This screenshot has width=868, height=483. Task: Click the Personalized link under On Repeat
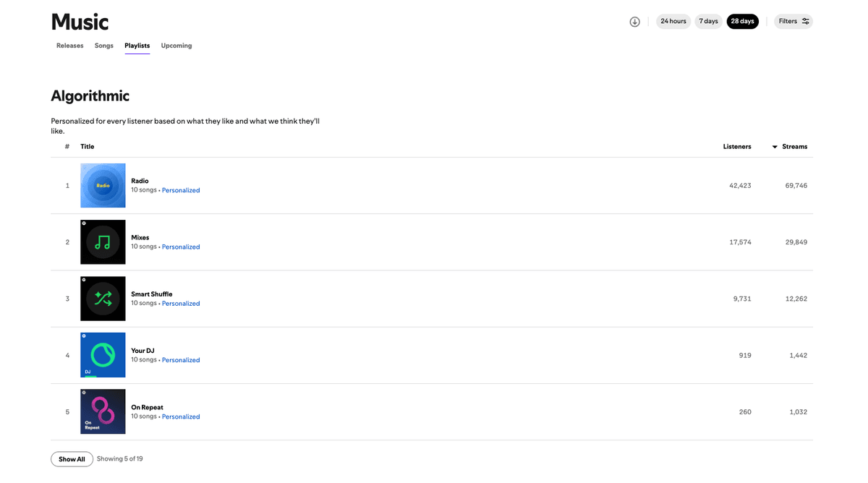(x=181, y=416)
